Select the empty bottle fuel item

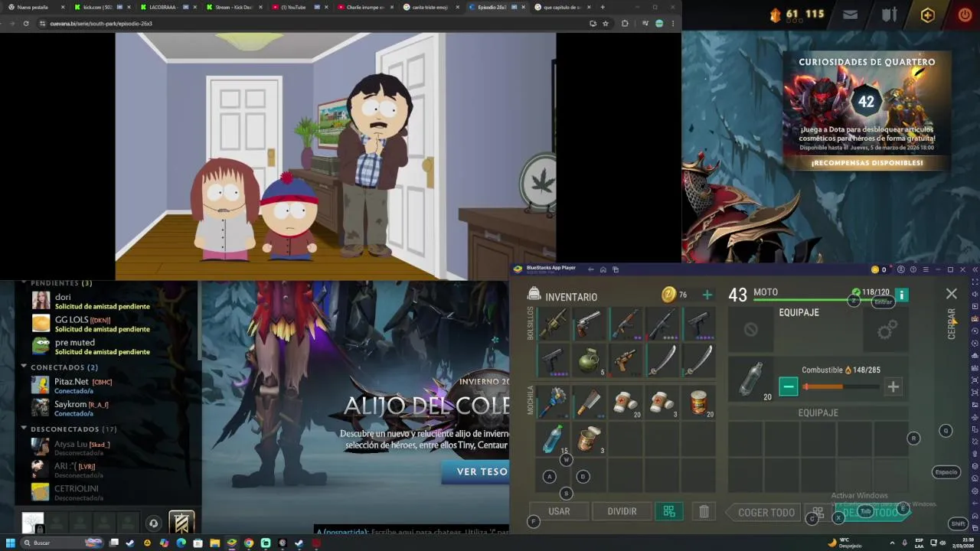pyautogui.click(x=752, y=380)
